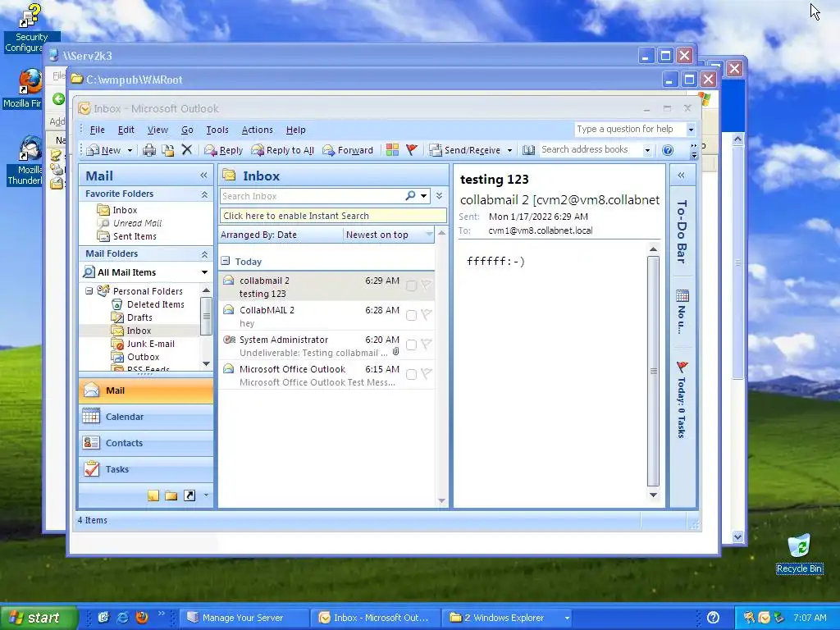840x630 pixels.
Task: Flag the System Administrator Undeliverable message
Action: tap(427, 345)
